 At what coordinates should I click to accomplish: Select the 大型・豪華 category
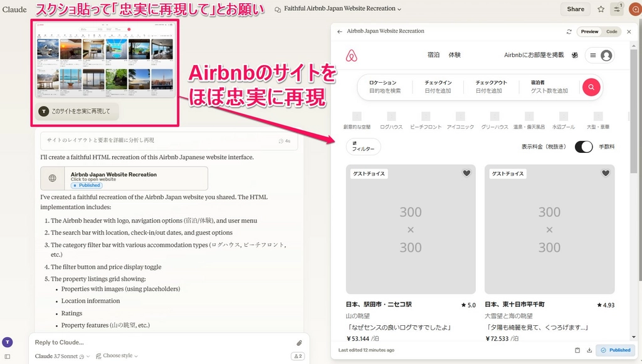tap(598, 121)
